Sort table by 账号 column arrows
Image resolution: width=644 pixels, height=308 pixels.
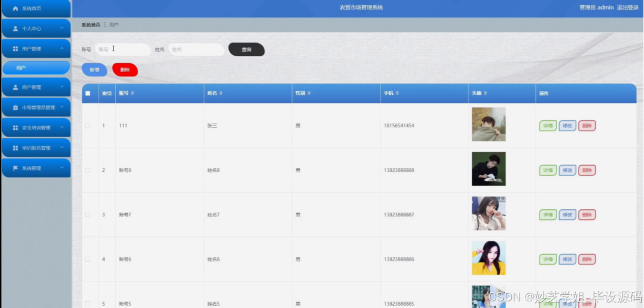[132, 93]
